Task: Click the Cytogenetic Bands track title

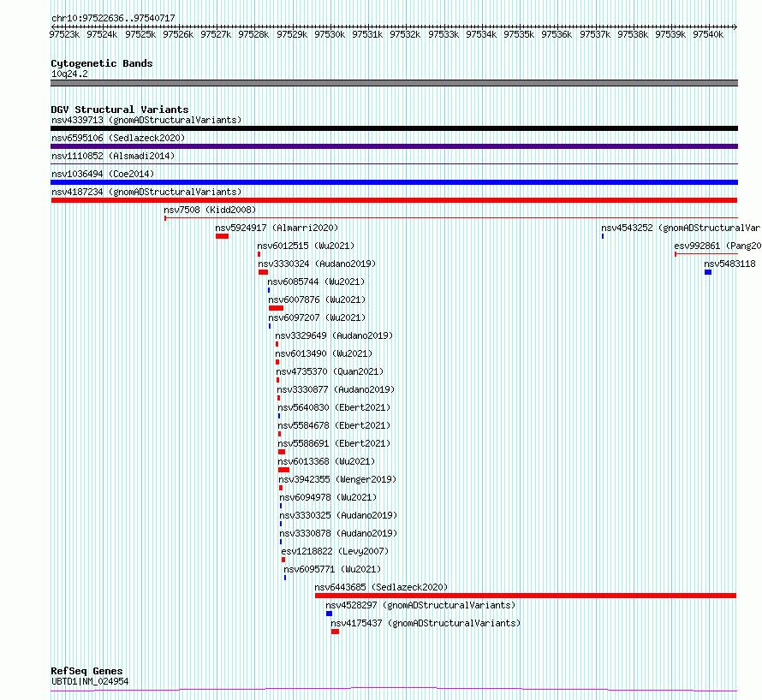Action: pyautogui.click(x=102, y=63)
